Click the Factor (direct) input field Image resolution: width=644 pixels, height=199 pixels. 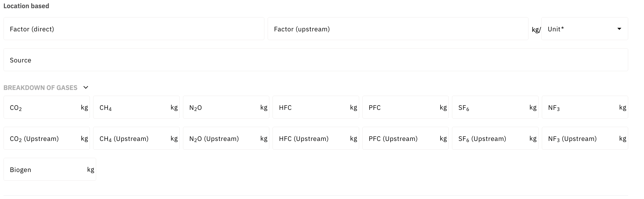134,29
